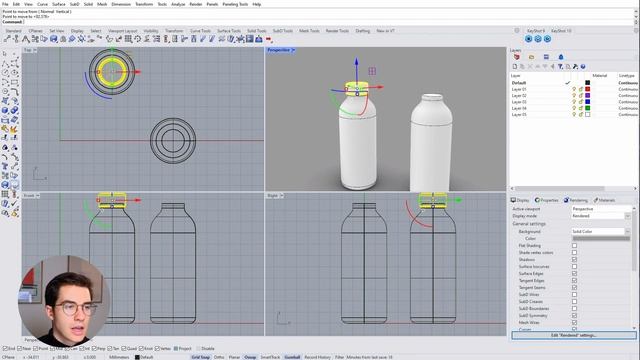Toggle visibility bulb for Layer 03
Screen dimensions: 640x360
[x=574, y=102]
